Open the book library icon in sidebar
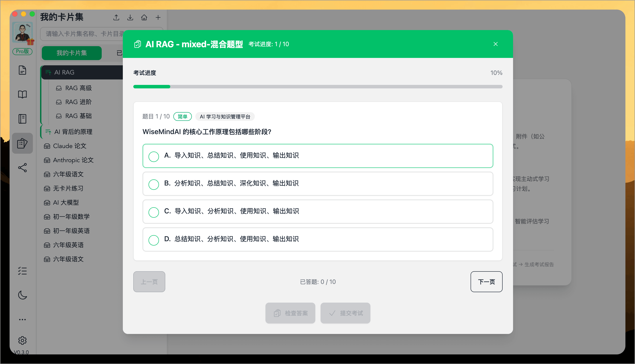 coord(22,94)
